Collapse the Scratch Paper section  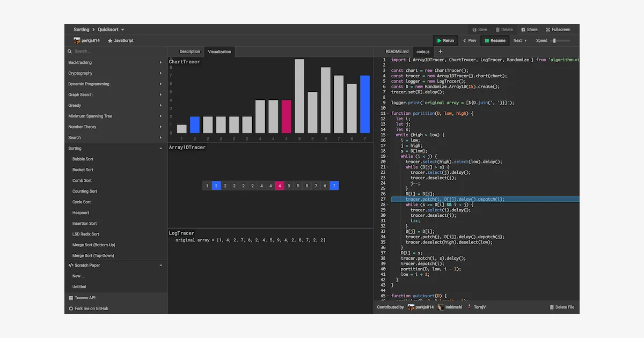(x=116, y=265)
